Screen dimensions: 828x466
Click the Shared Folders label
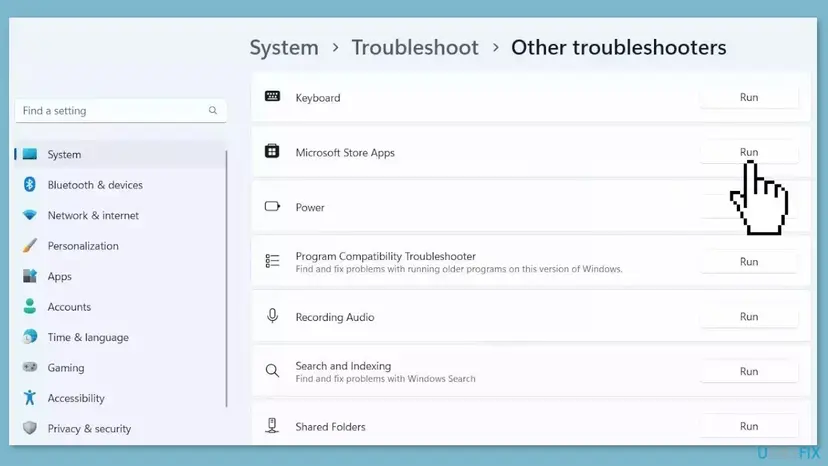(330, 426)
